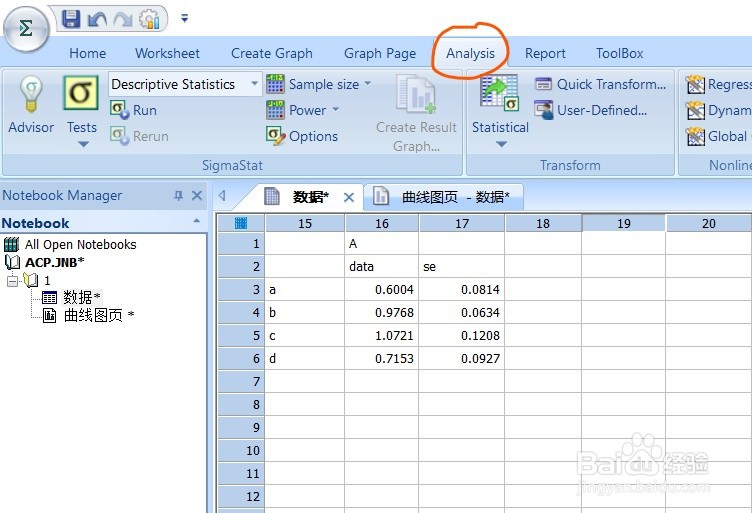Click the 'se' label cell
This screenshot has height=513, width=752.
[x=462, y=267]
